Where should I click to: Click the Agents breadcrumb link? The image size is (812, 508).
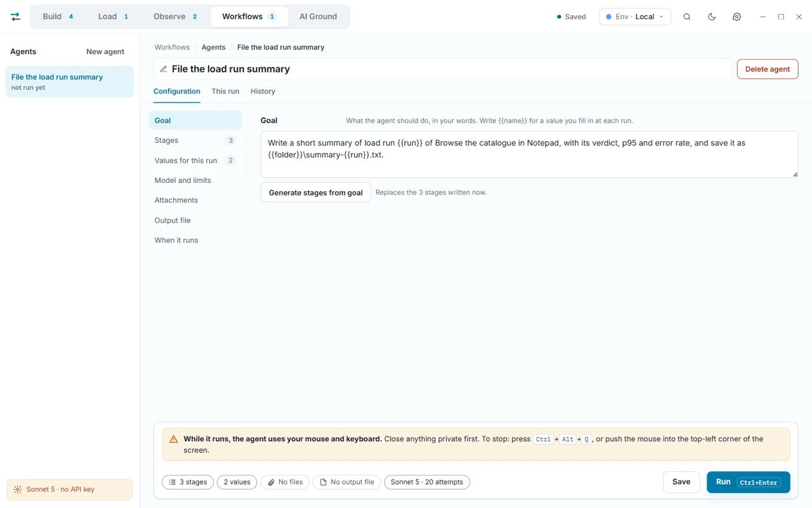click(213, 47)
